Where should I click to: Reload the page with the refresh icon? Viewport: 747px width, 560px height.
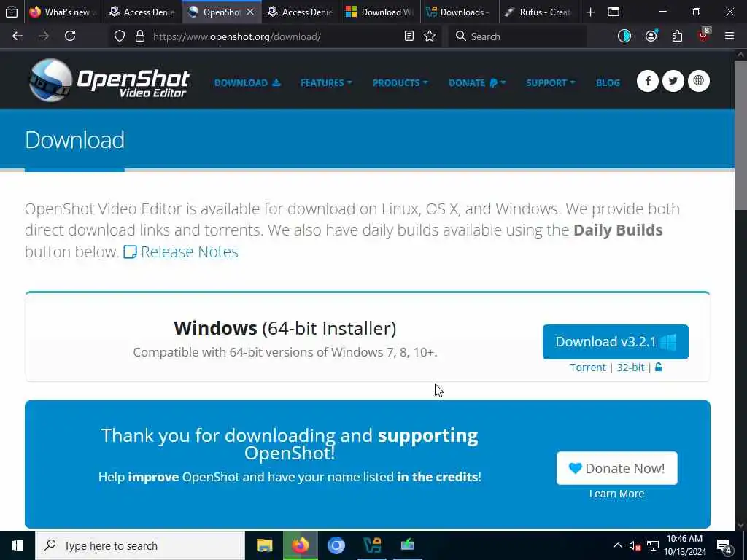click(70, 36)
